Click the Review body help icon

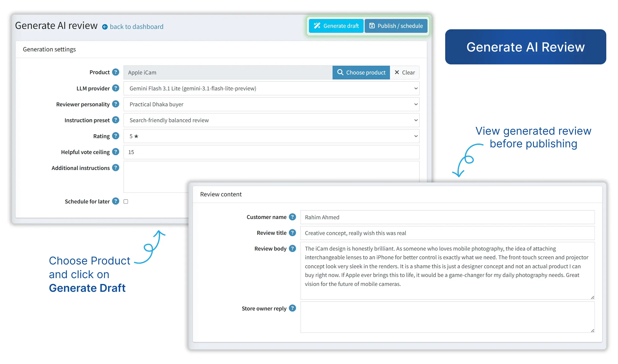click(x=292, y=248)
